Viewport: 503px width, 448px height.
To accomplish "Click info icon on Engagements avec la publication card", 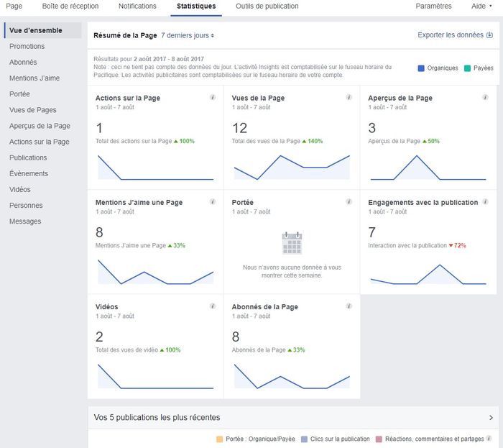I will pyautogui.click(x=486, y=202).
